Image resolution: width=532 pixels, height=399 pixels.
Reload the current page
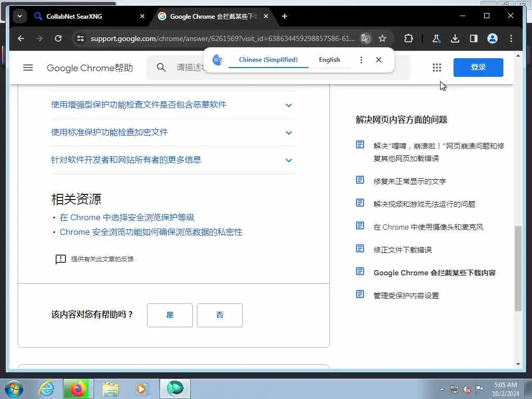pos(58,38)
